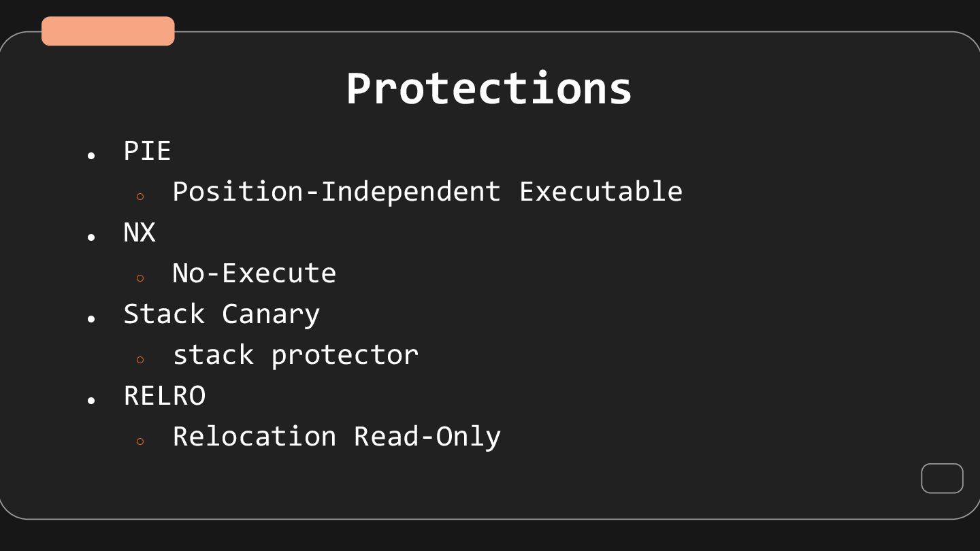Click the PIE bullet text
This screenshot has width=980, height=551.
[147, 151]
